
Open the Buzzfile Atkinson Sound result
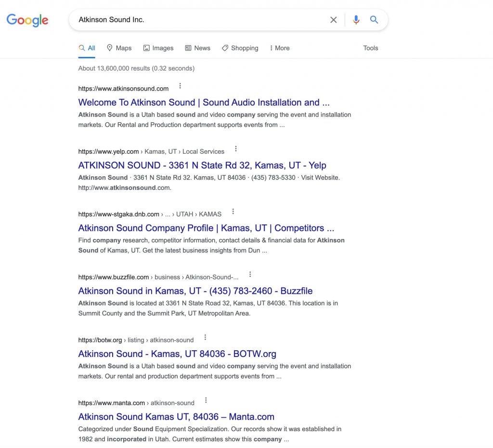point(195,291)
